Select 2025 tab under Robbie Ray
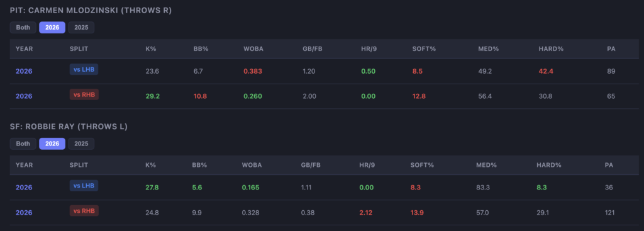The image size is (644, 231). (x=81, y=144)
